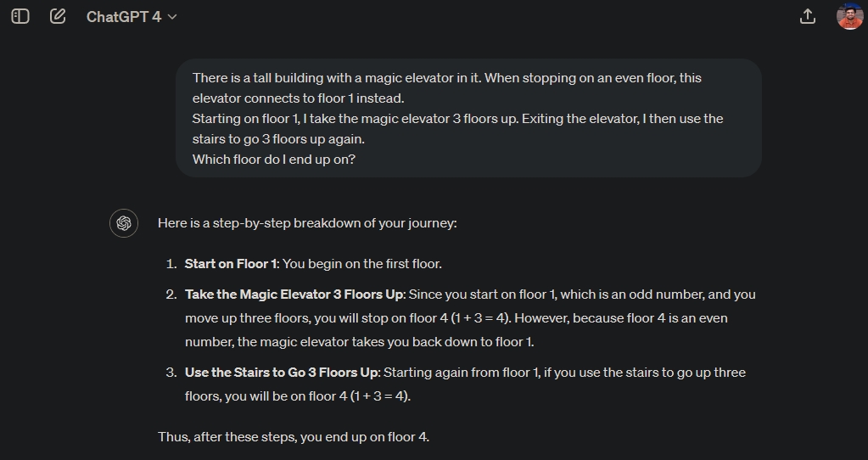
Task: Click the final 'you end up on floor 4' sentence
Action: [294, 437]
